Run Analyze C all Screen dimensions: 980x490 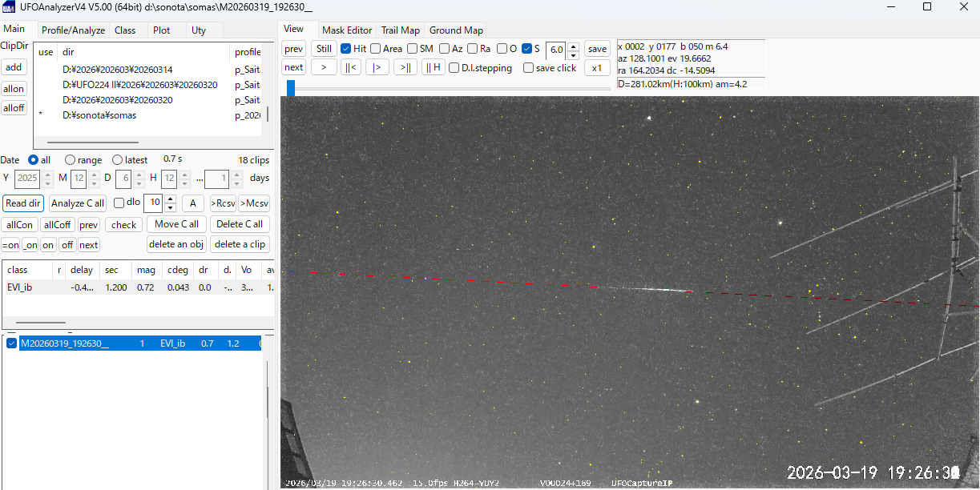[77, 203]
